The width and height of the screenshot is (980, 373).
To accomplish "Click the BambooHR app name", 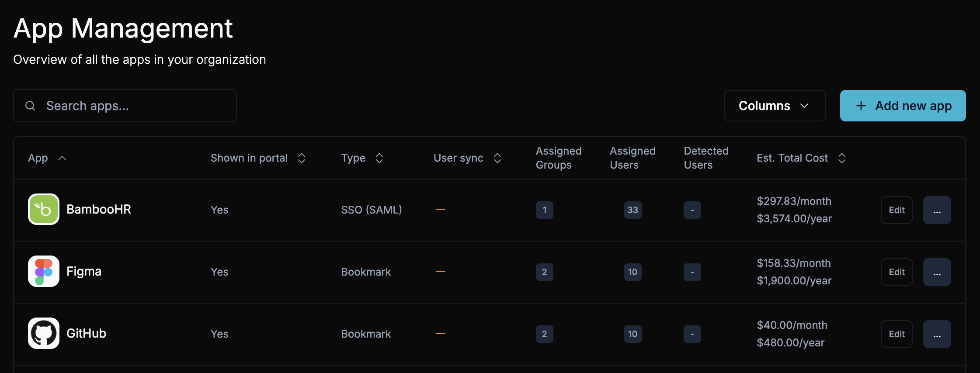I will (x=99, y=209).
